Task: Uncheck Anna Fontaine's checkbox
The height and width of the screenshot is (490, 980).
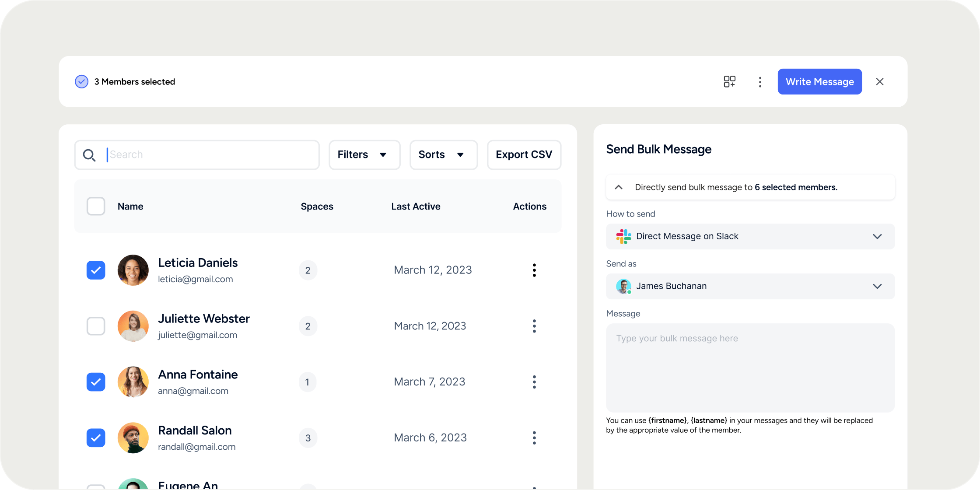Action: coord(96,382)
